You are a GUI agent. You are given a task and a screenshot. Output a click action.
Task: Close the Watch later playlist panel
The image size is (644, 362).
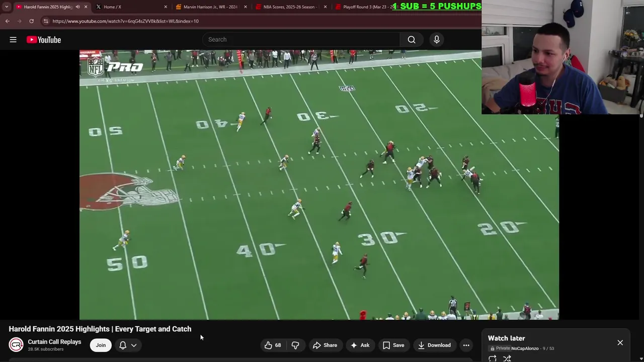[620, 343]
